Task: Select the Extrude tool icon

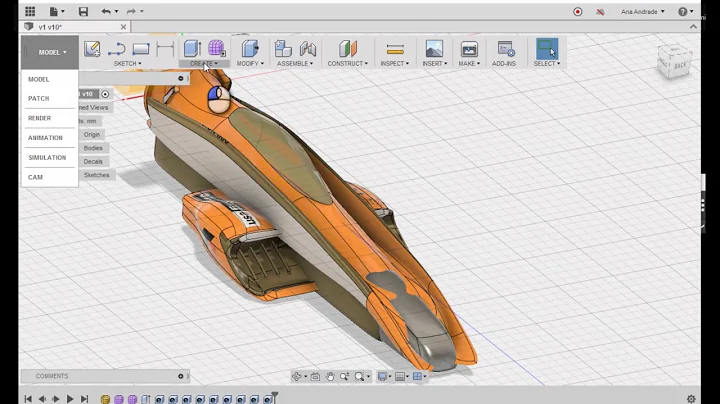Action: (x=192, y=48)
